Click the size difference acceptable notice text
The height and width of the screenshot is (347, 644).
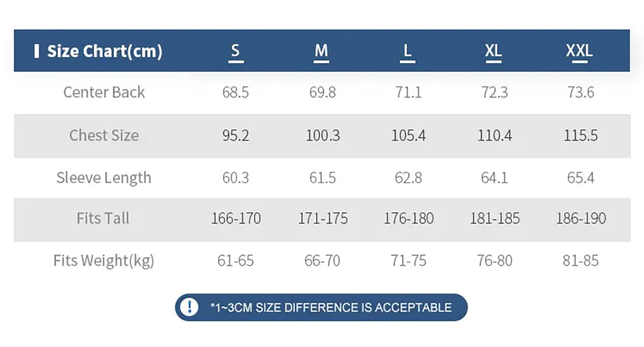point(331,308)
